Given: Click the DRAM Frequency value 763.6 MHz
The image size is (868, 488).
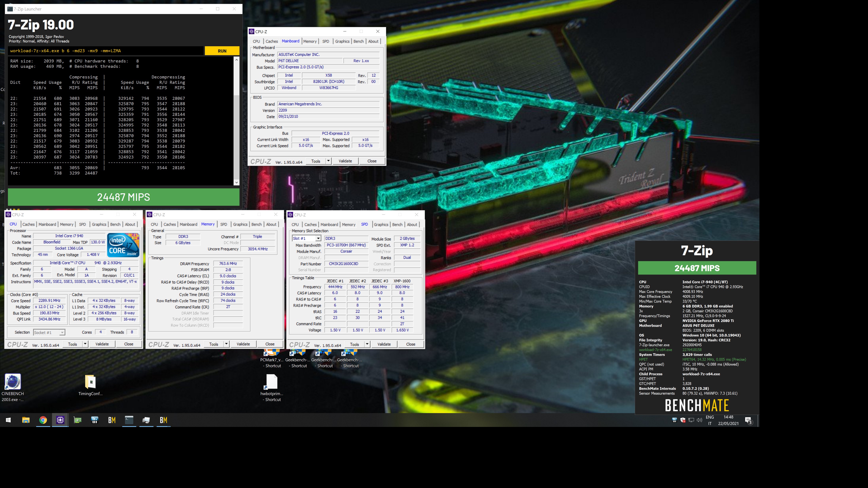Looking at the screenshot, I should [x=228, y=264].
